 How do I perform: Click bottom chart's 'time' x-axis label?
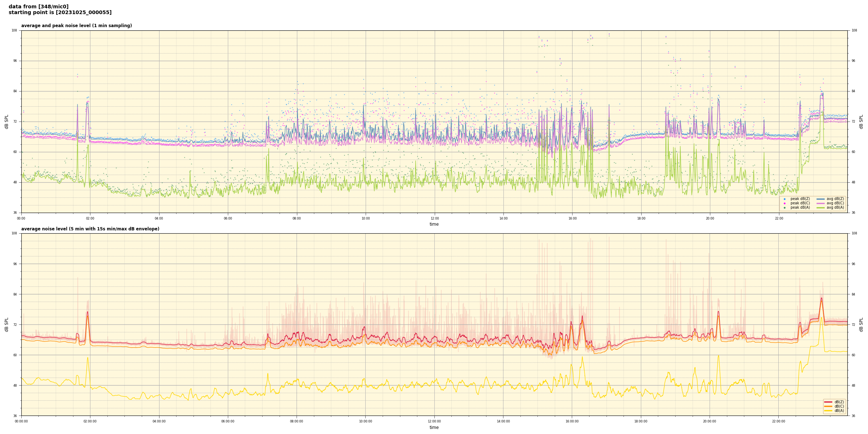[x=434, y=427]
